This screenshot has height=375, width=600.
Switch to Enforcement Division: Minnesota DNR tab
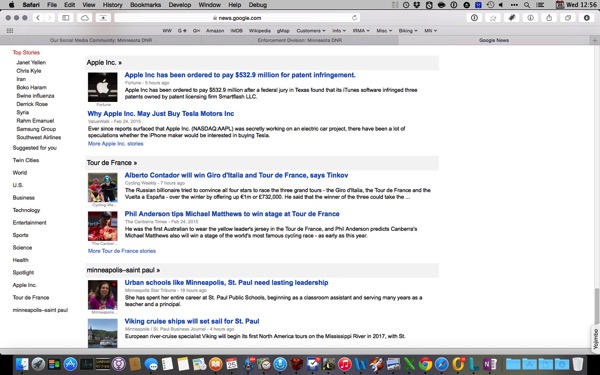300,40
